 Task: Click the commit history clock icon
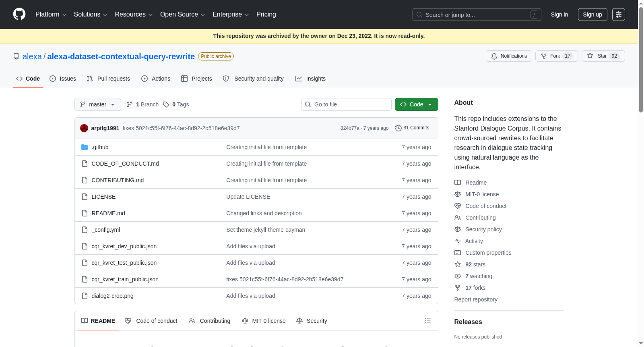coord(398,128)
